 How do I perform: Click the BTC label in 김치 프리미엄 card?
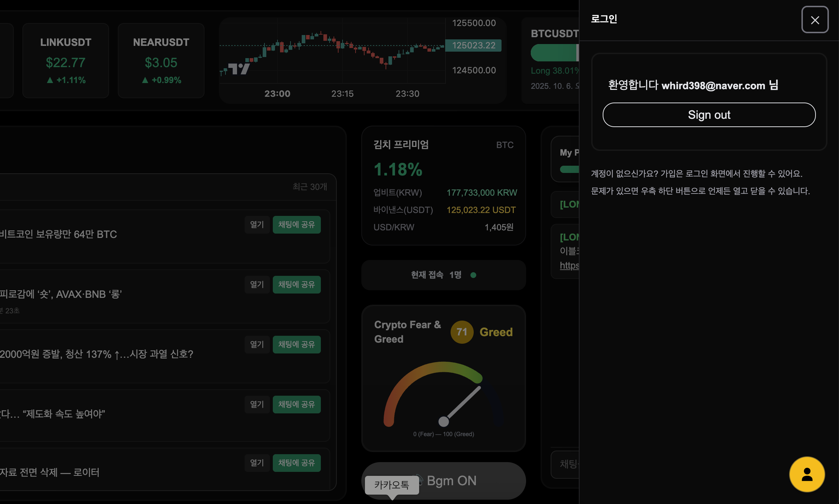504,145
